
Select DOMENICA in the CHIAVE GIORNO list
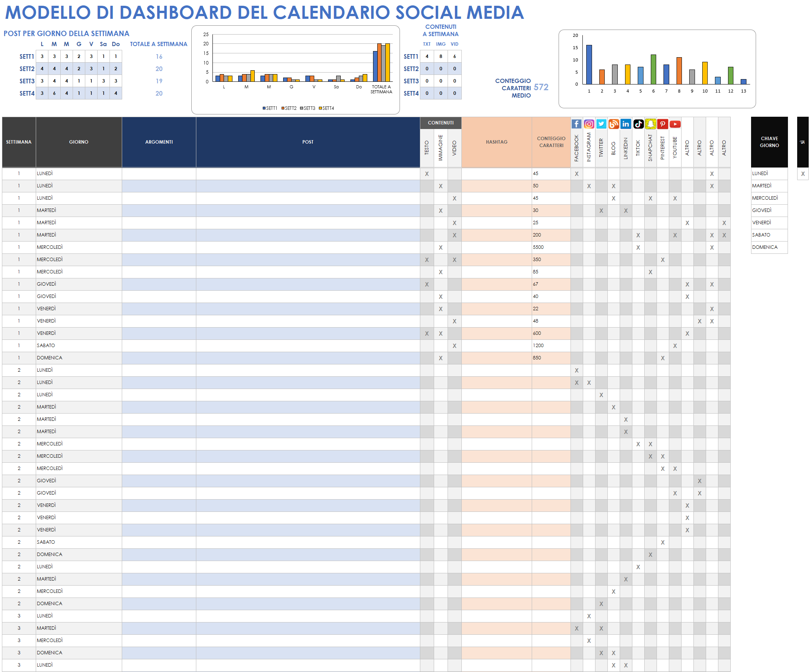769,247
